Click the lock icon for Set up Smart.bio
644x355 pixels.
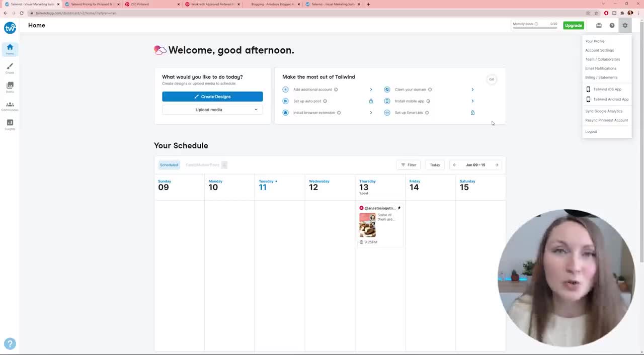pos(472,113)
